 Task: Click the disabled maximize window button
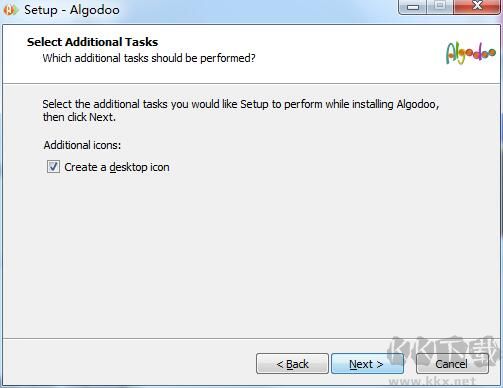(x=440, y=7)
